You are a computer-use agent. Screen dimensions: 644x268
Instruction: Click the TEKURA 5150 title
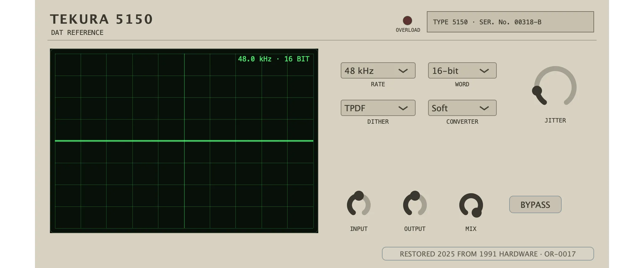[101, 19]
